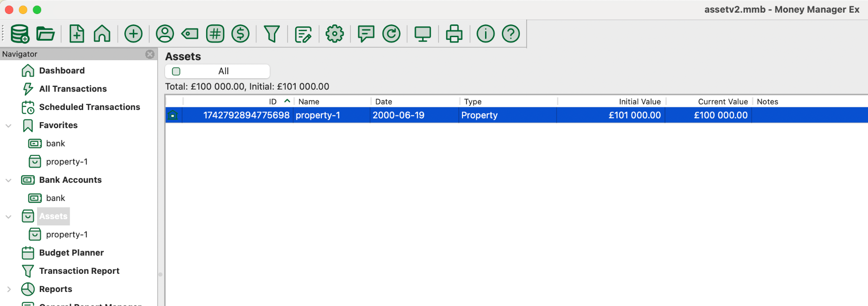Open Settings with the gear icon
The width and height of the screenshot is (868, 306).
[x=335, y=33]
